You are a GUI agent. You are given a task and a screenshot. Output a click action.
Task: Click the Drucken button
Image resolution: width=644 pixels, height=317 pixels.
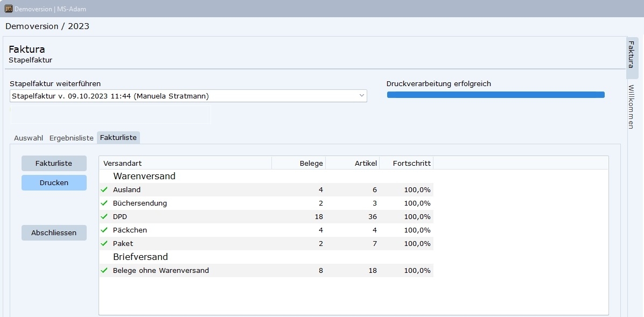click(54, 182)
